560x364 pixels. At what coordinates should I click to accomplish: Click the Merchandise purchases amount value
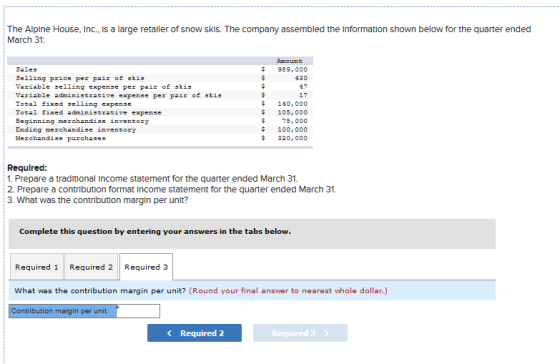(292, 138)
